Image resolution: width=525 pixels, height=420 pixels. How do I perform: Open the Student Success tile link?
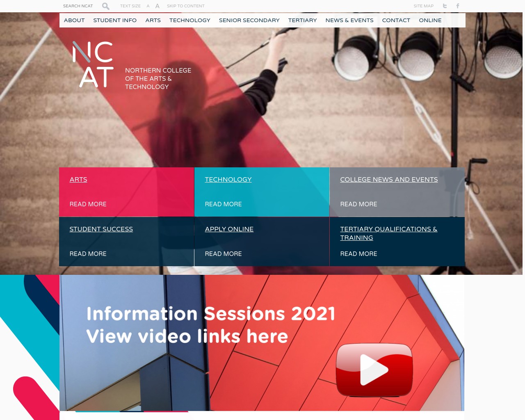[101, 229]
